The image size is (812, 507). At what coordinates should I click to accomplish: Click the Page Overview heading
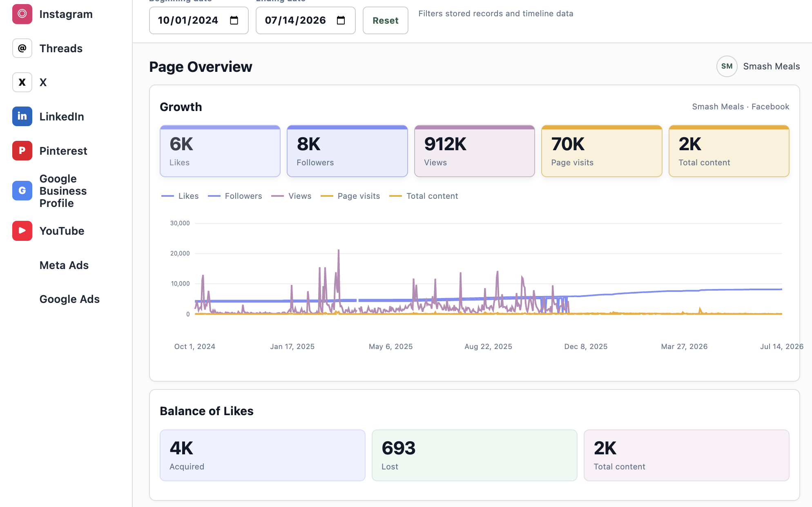click(x=201, y=67)
